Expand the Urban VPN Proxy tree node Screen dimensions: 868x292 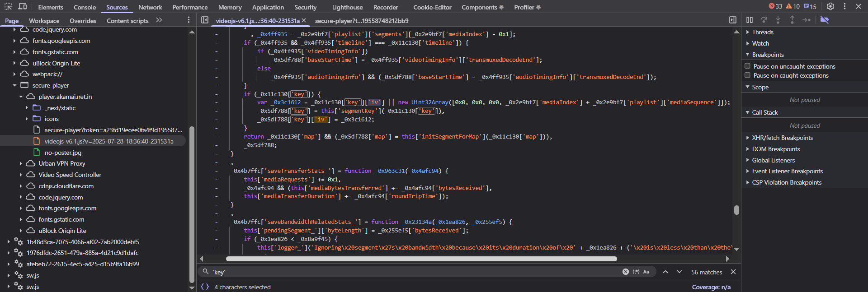point(21,163)
